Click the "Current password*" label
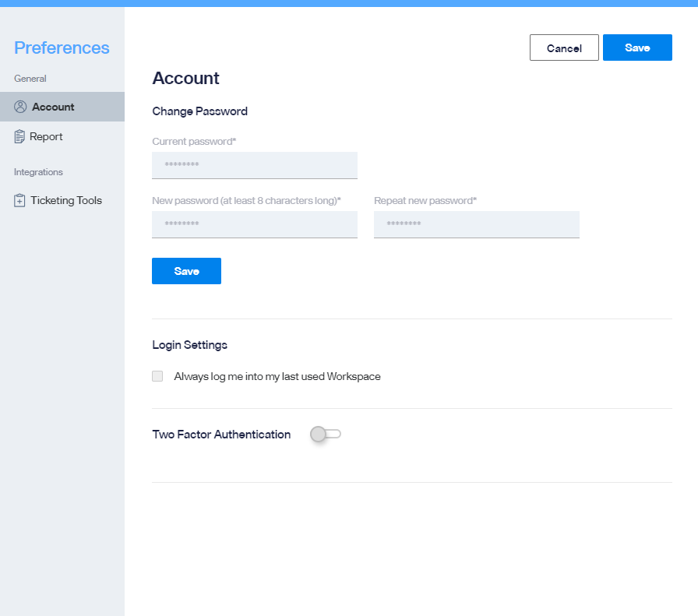 coord(194,142)
